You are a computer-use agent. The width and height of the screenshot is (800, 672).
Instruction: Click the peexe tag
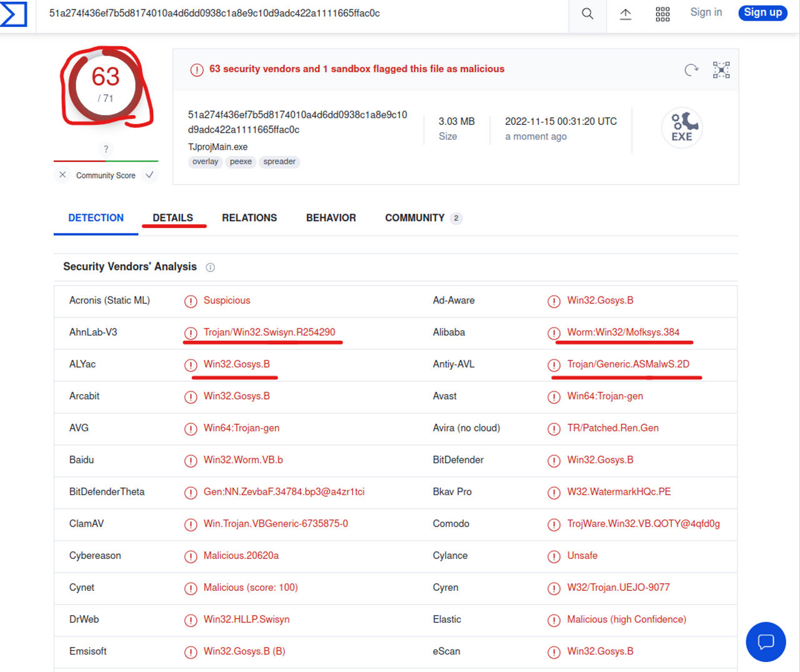tap(241, 162)
